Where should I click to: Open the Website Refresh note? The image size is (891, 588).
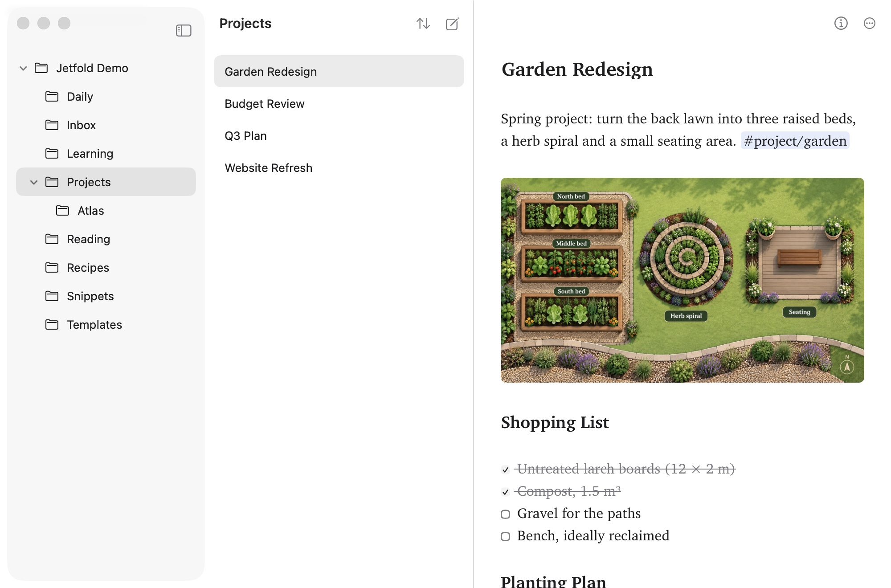[339, 167]
